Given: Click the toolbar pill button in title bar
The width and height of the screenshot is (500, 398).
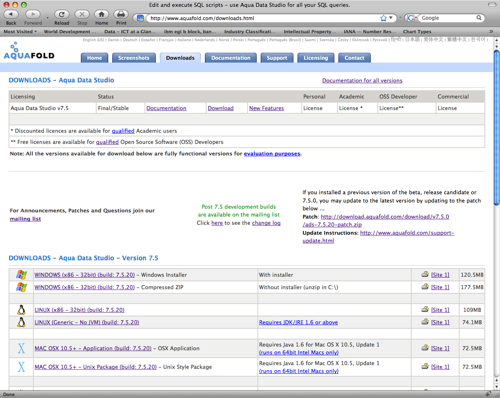Looking at the screenshot, I should point(492,5).
